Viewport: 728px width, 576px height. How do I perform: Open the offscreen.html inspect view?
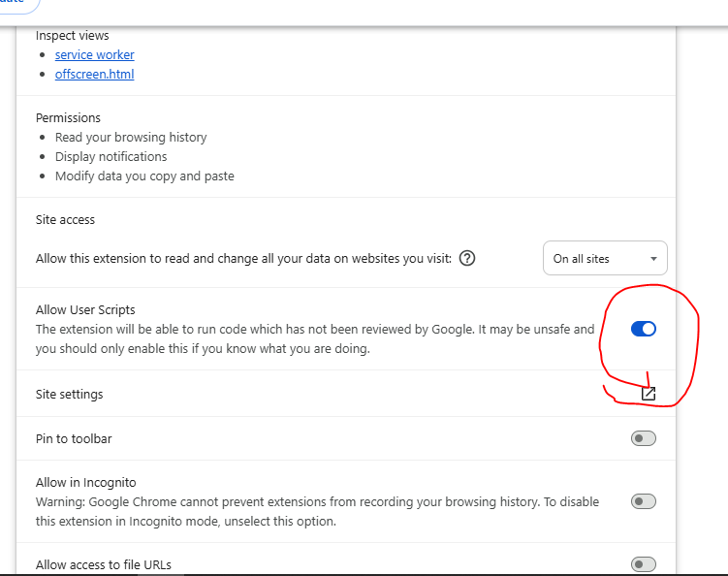pyautogui.click(x=94, y=75)
